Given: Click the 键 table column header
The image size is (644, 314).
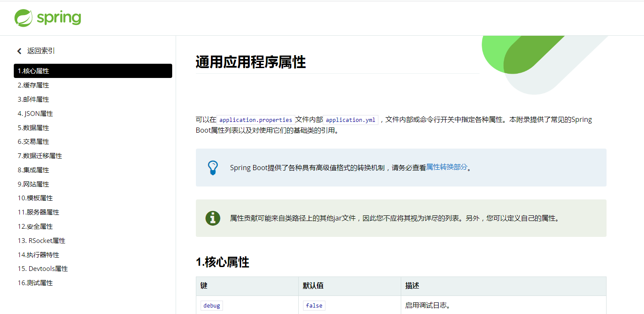Looking at the screenshot, I should (247, 286).
